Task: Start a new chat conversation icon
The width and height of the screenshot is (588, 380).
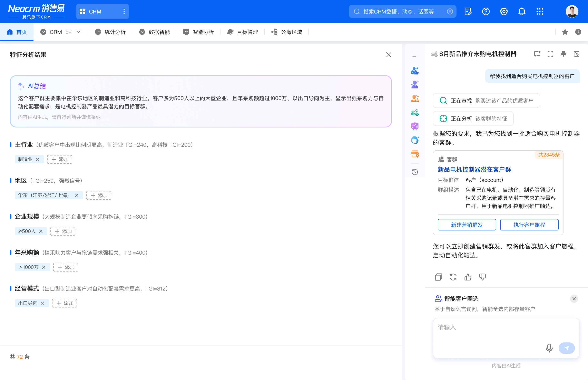Action: [537, 54]
